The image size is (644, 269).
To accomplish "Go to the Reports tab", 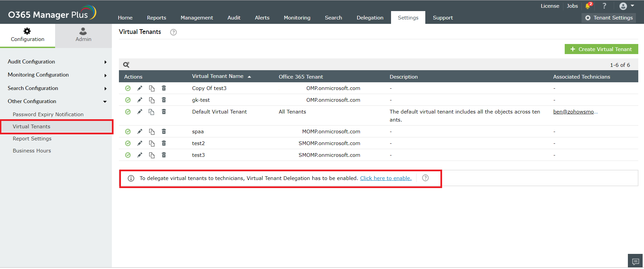I will (157, 17).
